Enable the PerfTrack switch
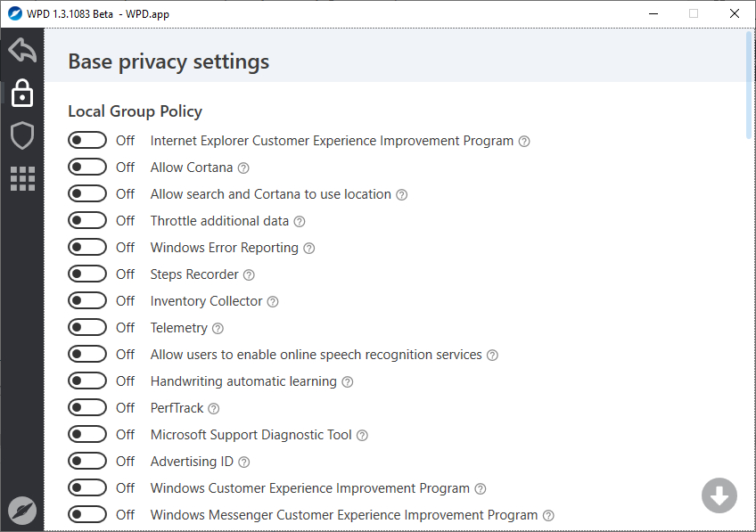756x532 pixels. tap(87, 408)
